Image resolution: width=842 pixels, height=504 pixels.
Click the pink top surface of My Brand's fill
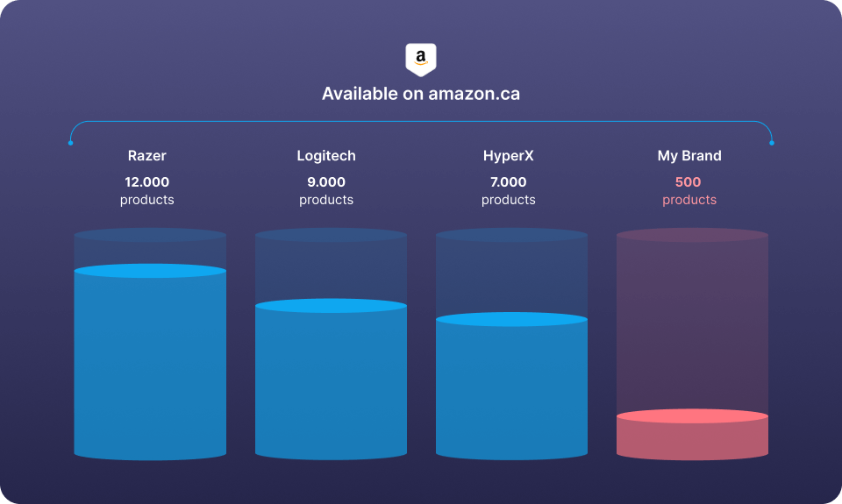click(x=692, y=415)
